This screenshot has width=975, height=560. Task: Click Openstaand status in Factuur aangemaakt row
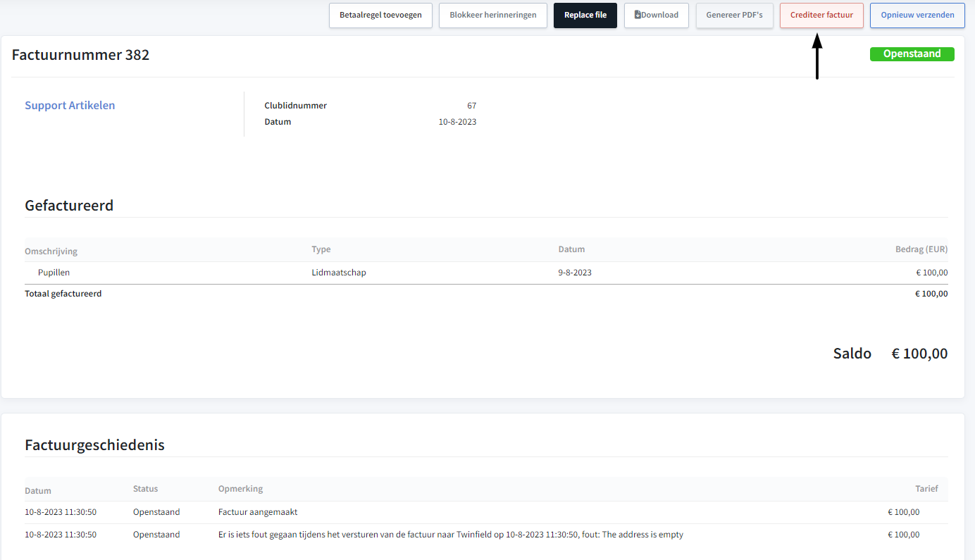(156, 512)
